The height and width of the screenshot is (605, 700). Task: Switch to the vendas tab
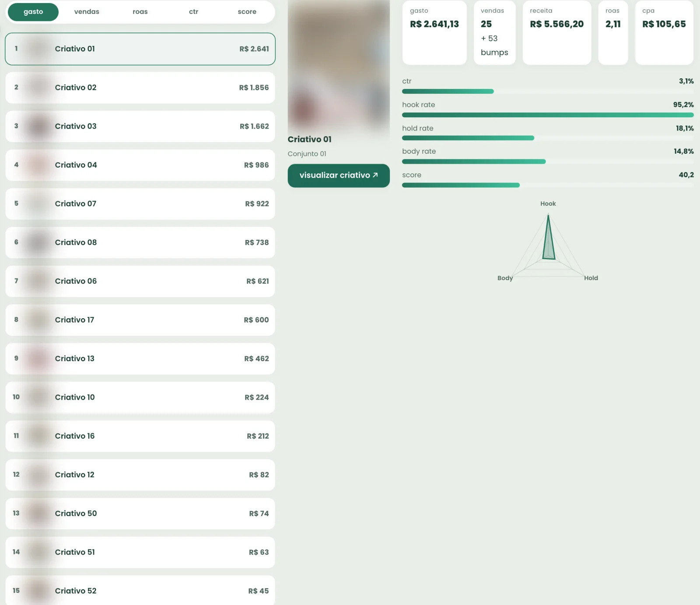tap(87, 12)
